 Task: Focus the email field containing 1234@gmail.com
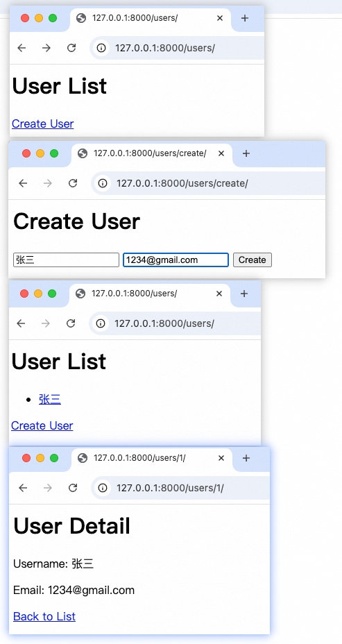click(x=176, y=260)
